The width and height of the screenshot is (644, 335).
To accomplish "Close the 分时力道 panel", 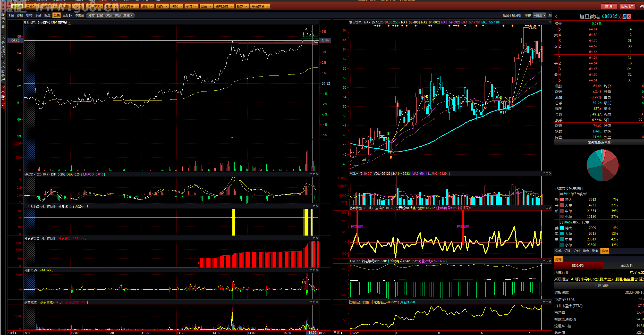I will pos(317,270).
